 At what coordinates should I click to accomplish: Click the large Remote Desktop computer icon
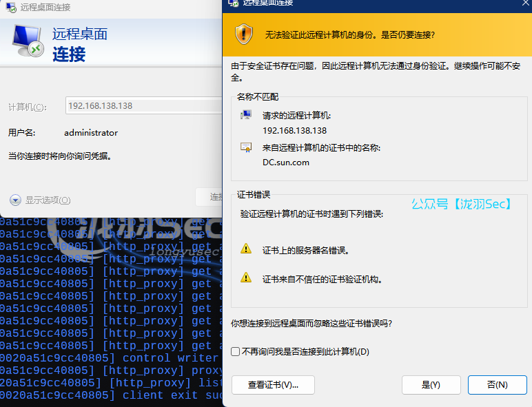(x=28, y=42)
